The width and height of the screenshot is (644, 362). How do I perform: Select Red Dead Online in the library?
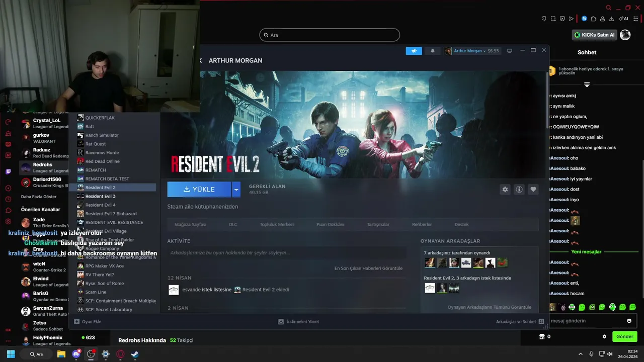pyautogui.click(x=117, y=161)
